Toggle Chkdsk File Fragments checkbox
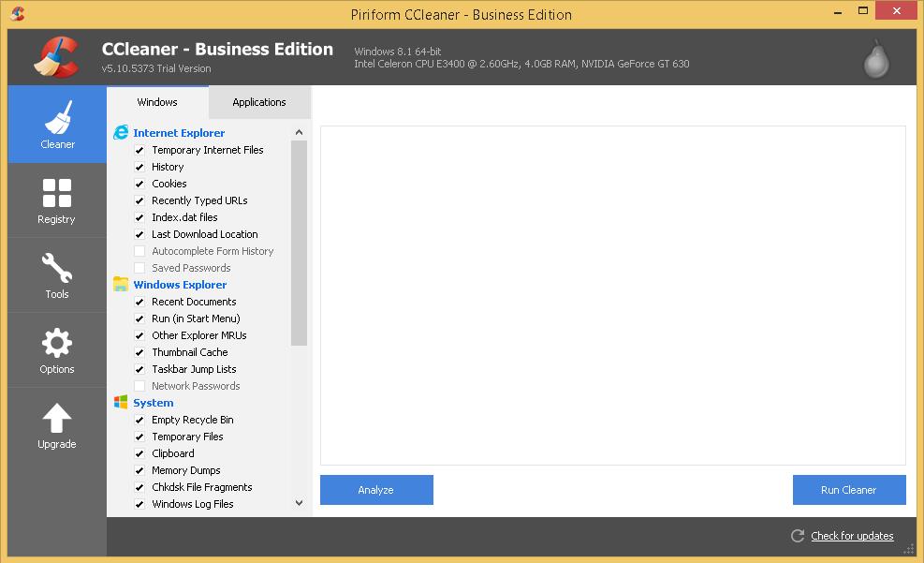 pyautogui.click(x=139, y=487)
